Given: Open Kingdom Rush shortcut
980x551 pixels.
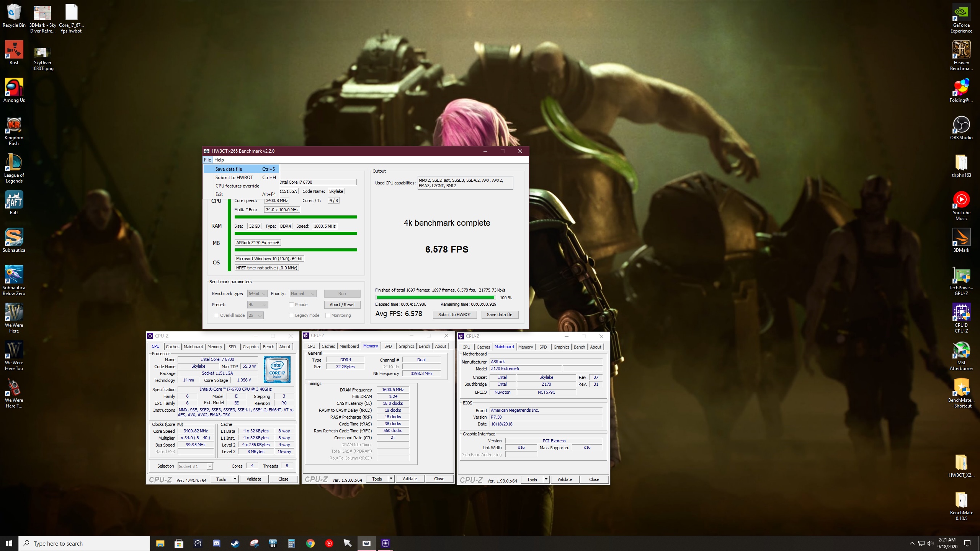Looking at the screenshot, I should [14, 131].
